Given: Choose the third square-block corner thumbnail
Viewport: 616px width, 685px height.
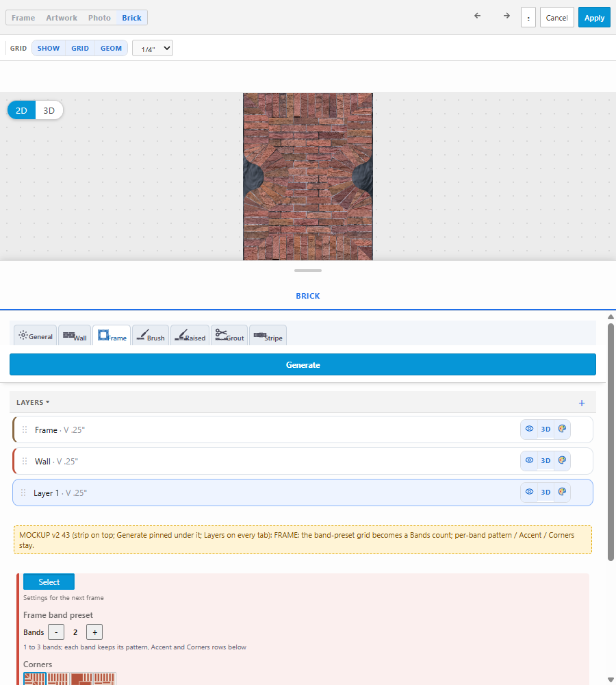Looking at the screenshot, I should point(81,679).
